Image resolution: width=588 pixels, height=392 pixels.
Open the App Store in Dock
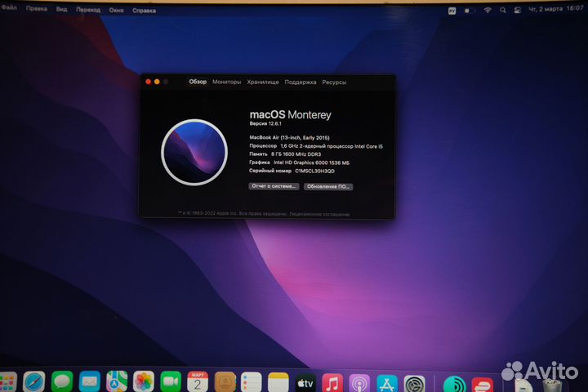click(387, 383)
